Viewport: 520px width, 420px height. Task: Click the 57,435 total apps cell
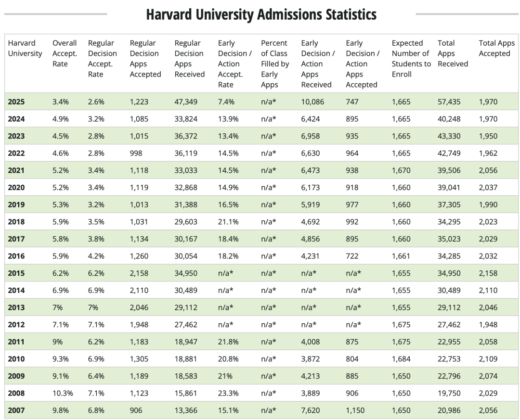tap(449, 102)
